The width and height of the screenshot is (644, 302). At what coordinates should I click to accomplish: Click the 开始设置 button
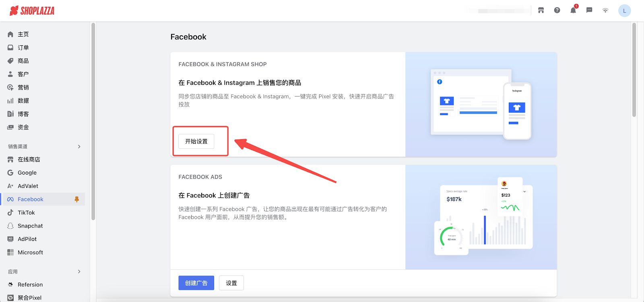pos(196,142)
